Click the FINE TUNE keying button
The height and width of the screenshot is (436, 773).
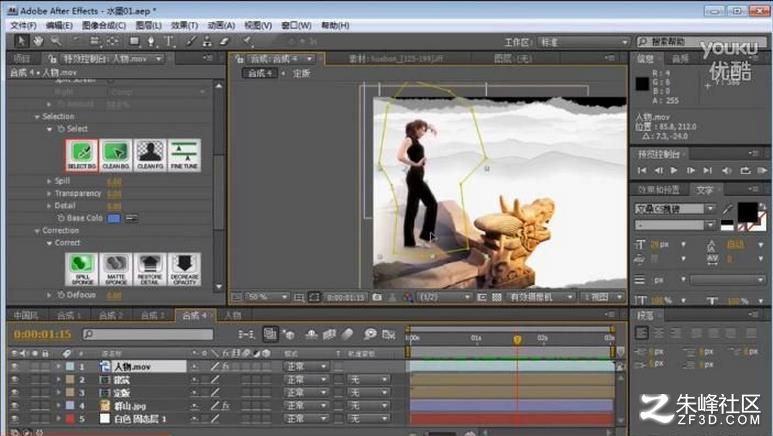pyautogui.click(x=184, y=155)
